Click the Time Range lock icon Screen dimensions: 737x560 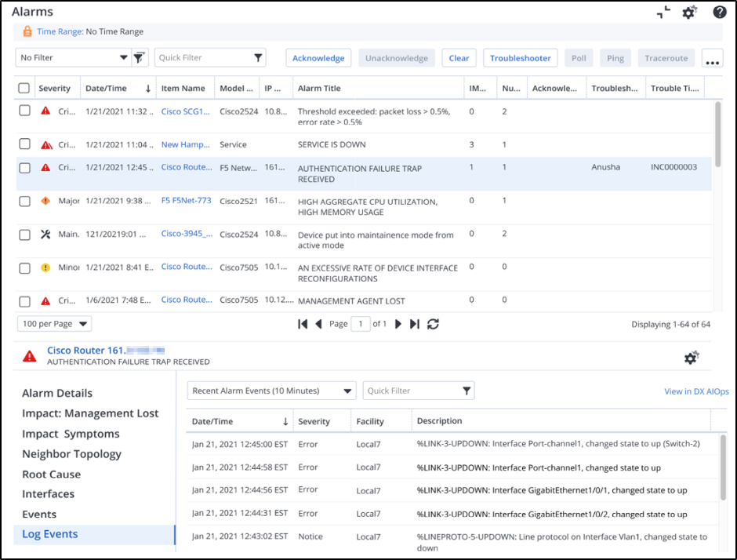[29, 31]
